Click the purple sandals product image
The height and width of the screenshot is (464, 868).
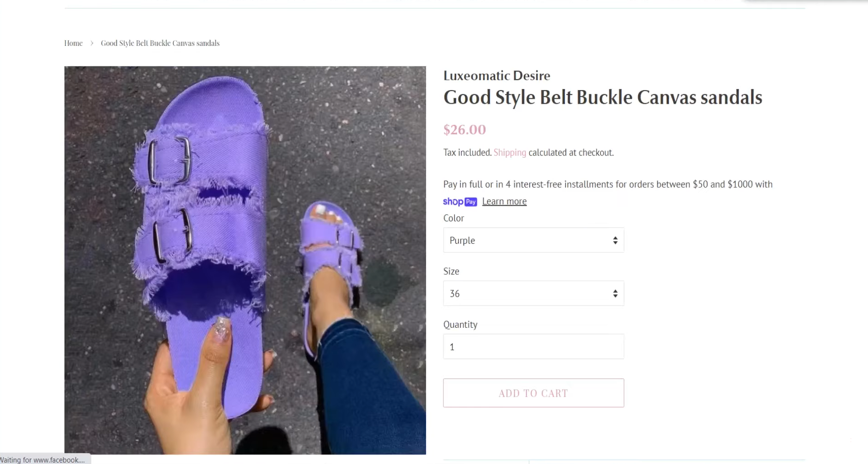pos(245,260)
